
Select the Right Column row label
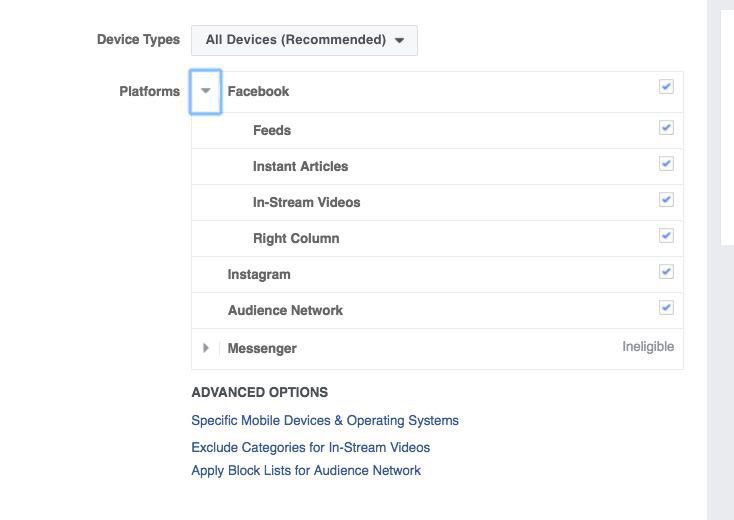[296, 238]
